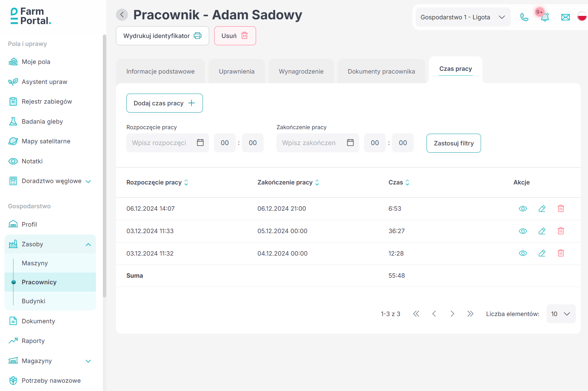Viewport: 588px width, 391px height.
Task: Click the phone contact icon in header
Action: click(x=524, y=17)
